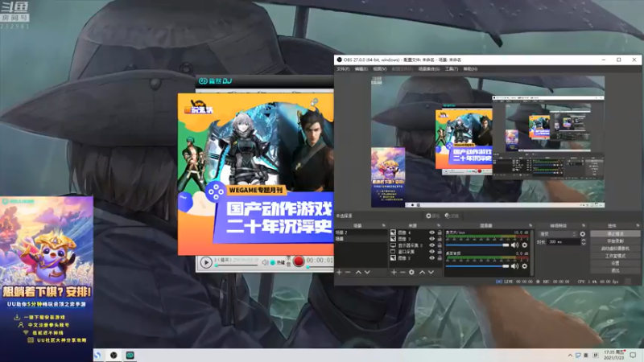Open the 场景集合(S) menu in OBS
The width and height of the screenshot is (644, 362).
[429, 69]
